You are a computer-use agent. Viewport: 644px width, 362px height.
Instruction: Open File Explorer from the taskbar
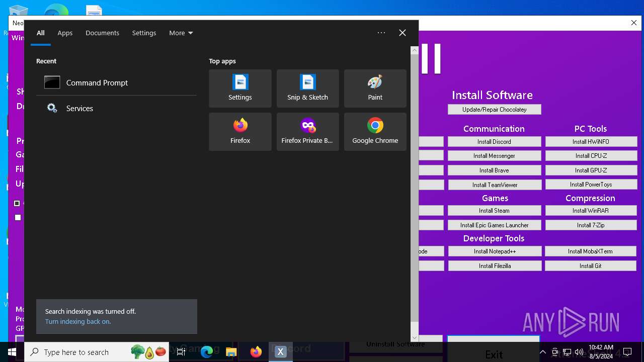click(231, 352)
